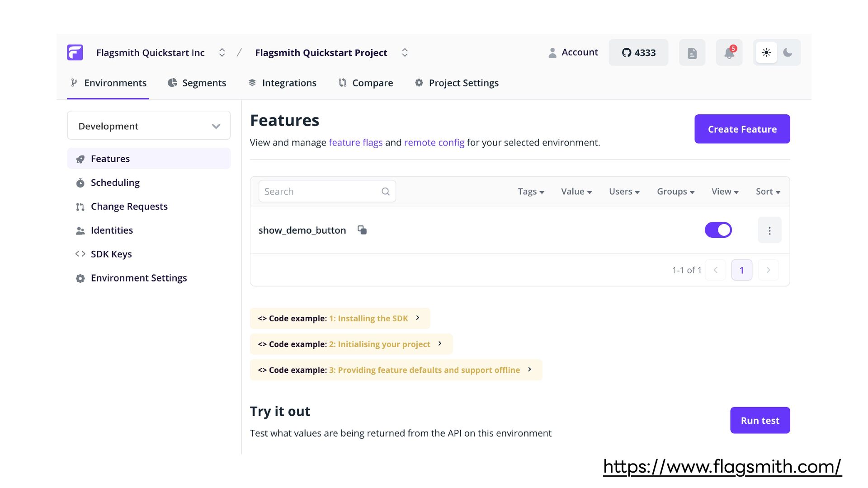The image size is (868, 488).
Task: Go to the previous page of features
Action: click(716, 270)
